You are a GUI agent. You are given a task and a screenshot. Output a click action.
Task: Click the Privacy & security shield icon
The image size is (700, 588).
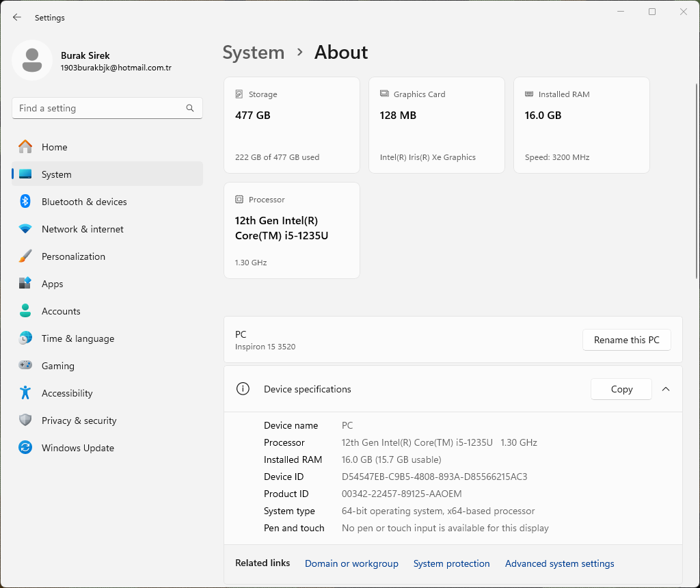[x=25, y=420]
